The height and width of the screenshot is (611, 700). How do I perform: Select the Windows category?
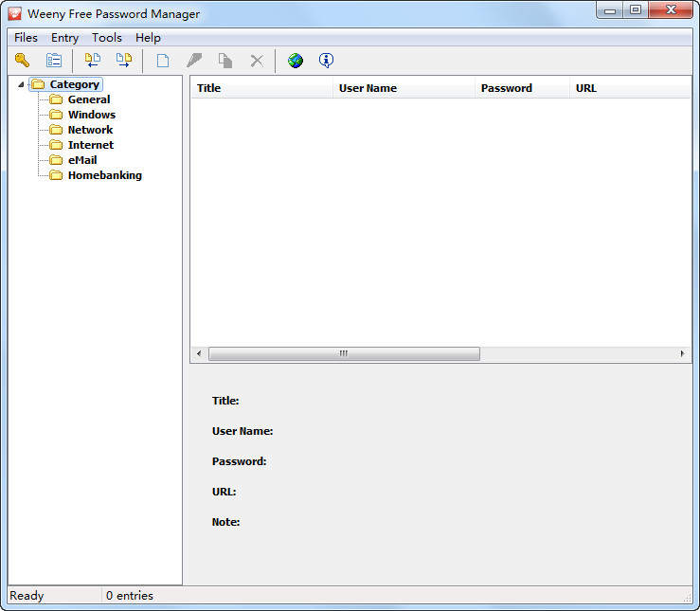tap(92, 115)
